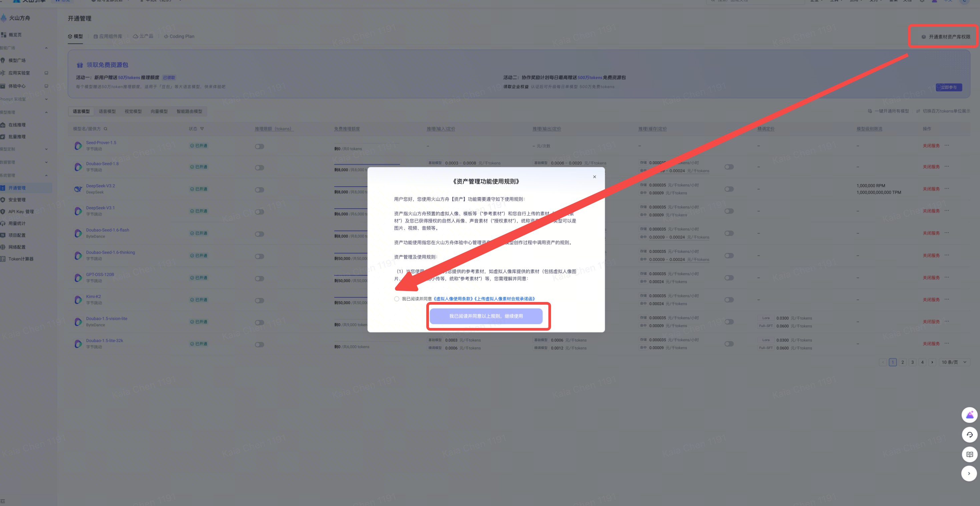The height and width of the screenshot is (506, 980).
Task: Click the API Key 管理 sidebar icon
Action: coord(3,212)
